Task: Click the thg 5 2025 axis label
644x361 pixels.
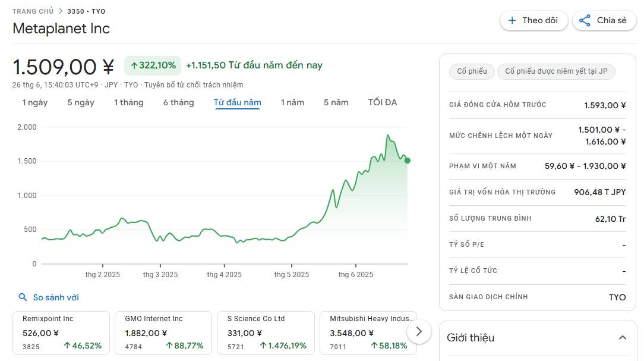Action: pyautogui.click(x=292, y=274)
